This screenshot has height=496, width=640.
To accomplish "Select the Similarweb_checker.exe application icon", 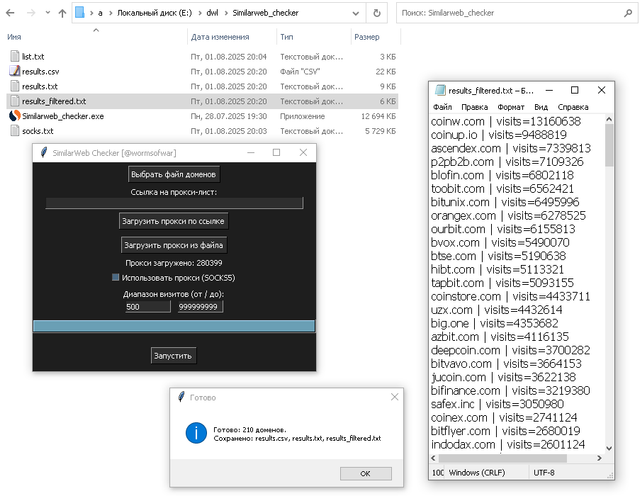I will (x=15, y=116).
